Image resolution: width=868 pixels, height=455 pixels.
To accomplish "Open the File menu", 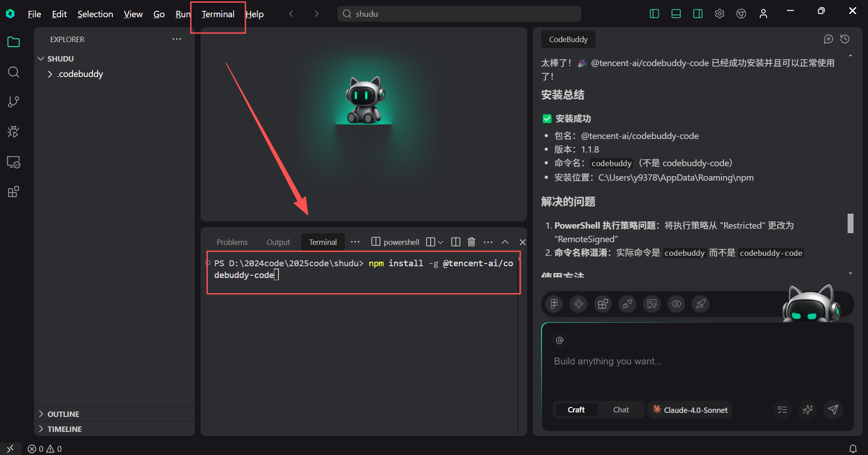I will [34, 14].
